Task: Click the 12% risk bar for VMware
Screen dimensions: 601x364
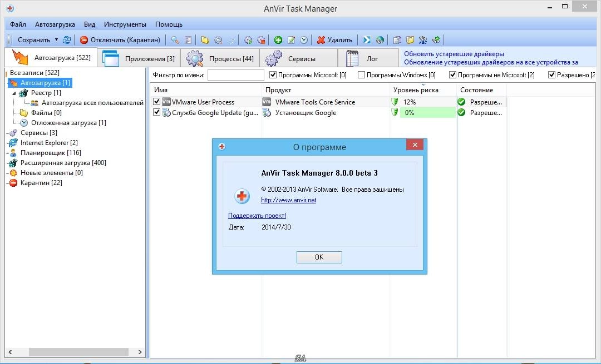Action: tap(427, 102)
